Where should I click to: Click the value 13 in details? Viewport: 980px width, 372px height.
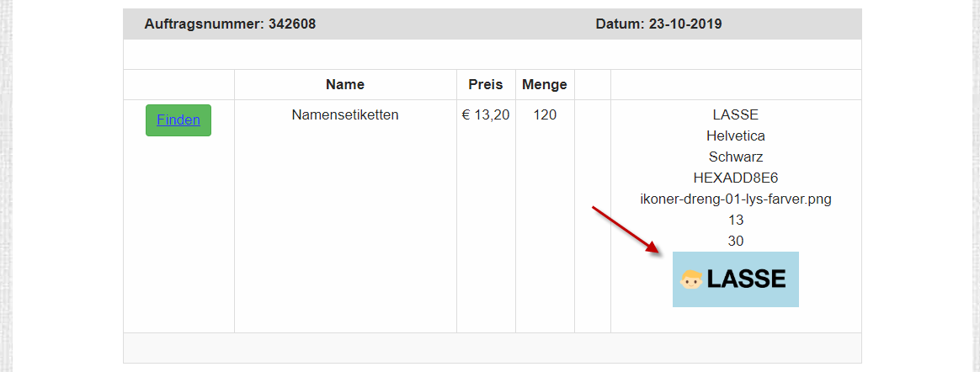click(736, 220)
